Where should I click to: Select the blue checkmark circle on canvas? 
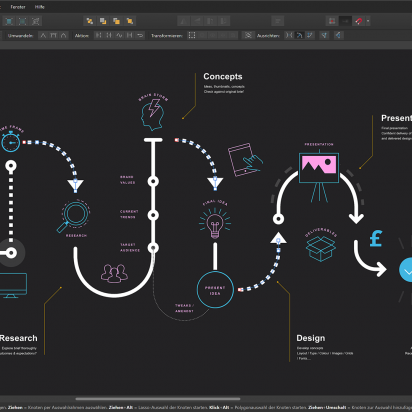(406, 270)
